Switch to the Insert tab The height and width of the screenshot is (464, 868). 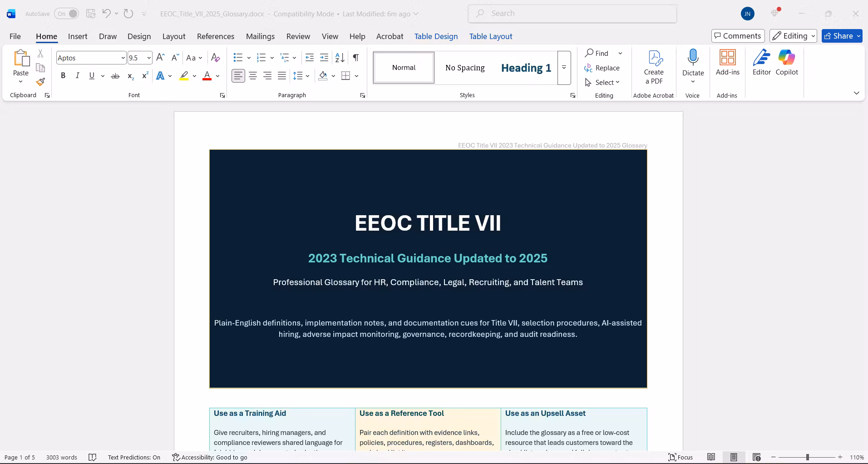78,36
